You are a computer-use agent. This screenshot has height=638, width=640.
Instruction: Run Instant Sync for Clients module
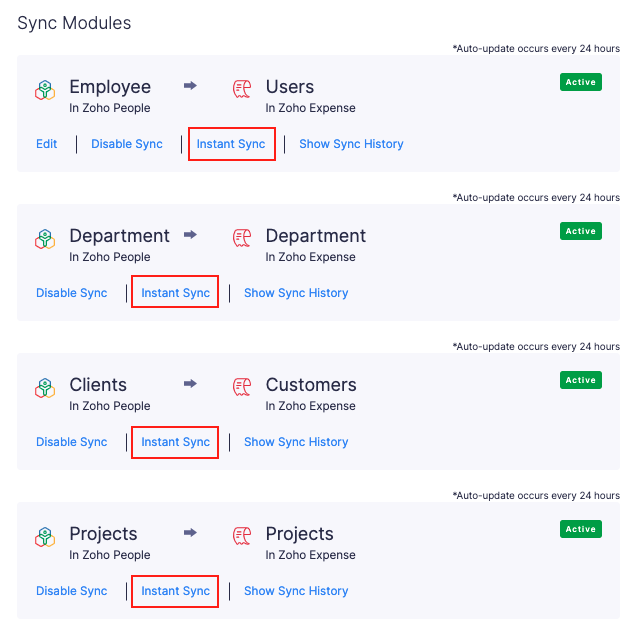click(x=176, y=442)
